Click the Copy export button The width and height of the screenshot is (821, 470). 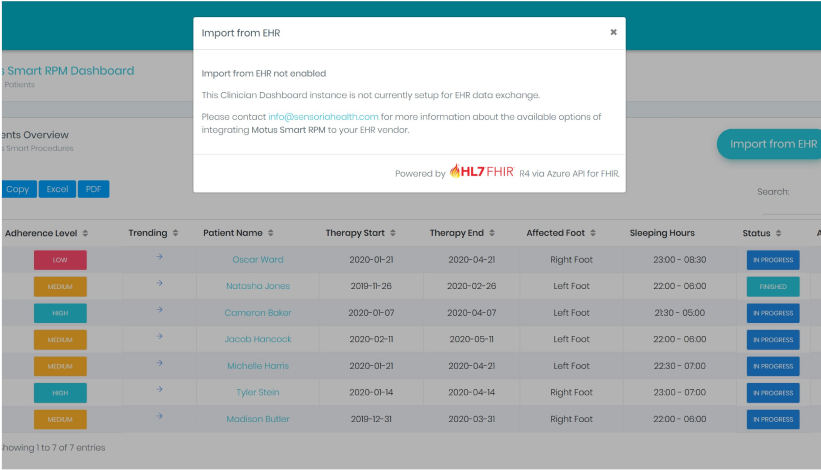[x=17, y=189]
